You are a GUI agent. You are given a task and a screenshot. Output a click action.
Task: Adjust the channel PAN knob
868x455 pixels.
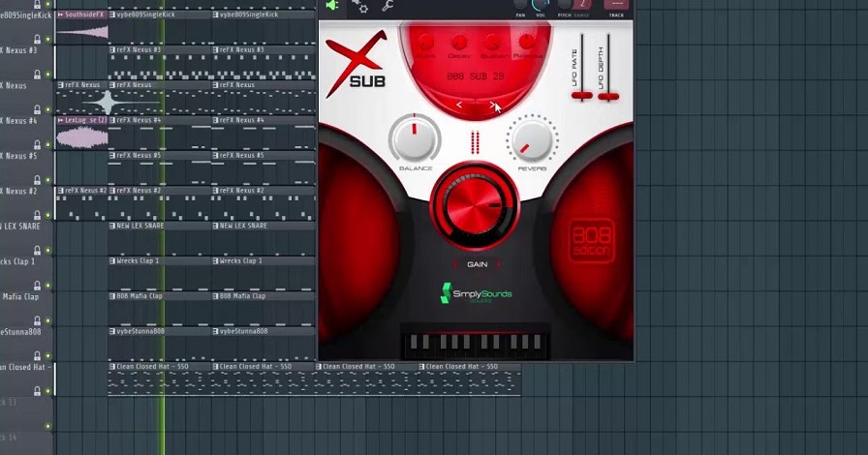520,5
